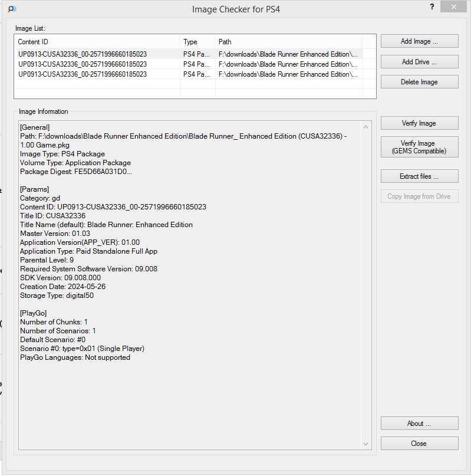The width and height of the screenshot is (471, 476).
Task: Click 'Scenario #0: type=0x01 (Single Player)' line
Action: click(82, 348)
